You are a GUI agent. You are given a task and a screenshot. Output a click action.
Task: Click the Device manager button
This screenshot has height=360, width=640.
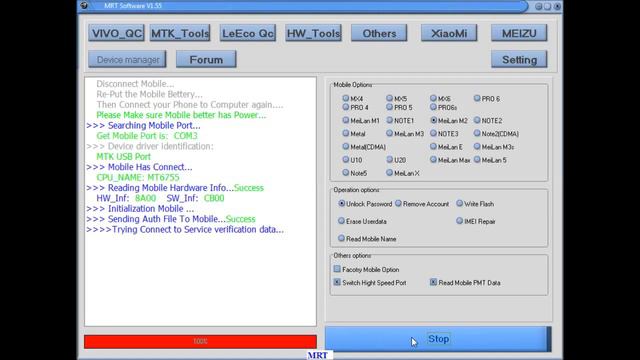point(127,60)
